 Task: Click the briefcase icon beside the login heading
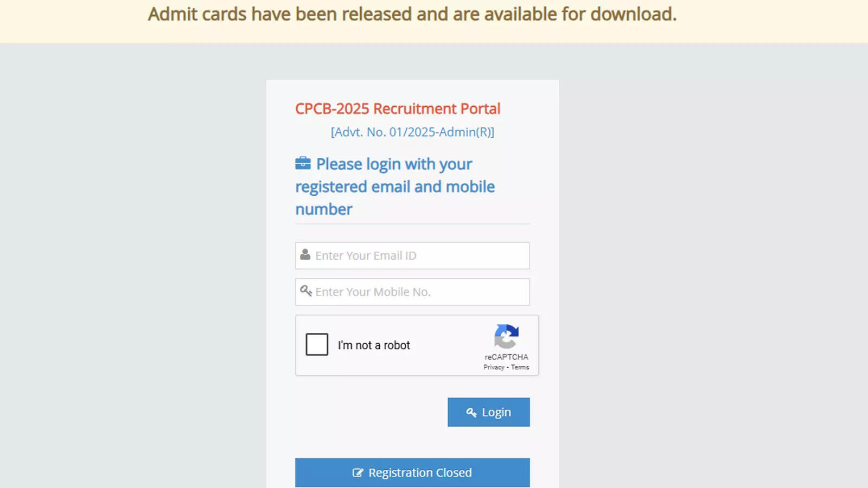point(303,163)
